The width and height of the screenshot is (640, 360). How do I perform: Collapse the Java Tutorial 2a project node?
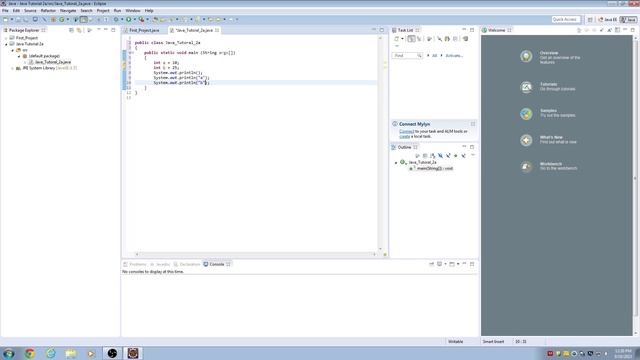pos(6,44)
